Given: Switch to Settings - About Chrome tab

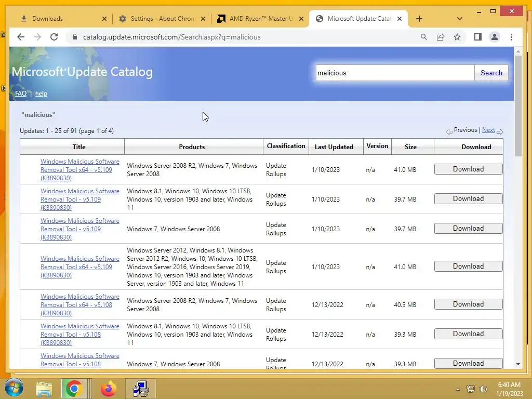Looking at the screenshot, I should [162, 19].
